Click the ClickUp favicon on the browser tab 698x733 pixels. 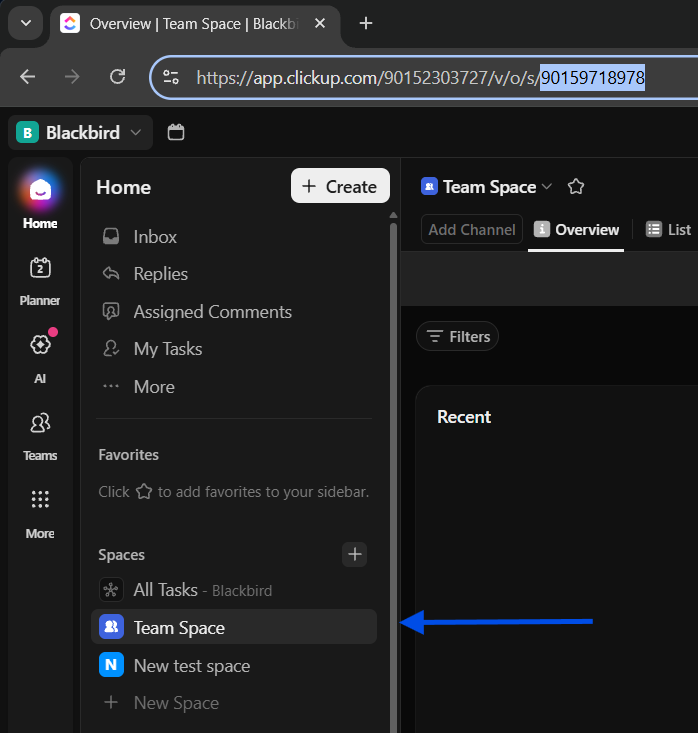coord(70,23)
